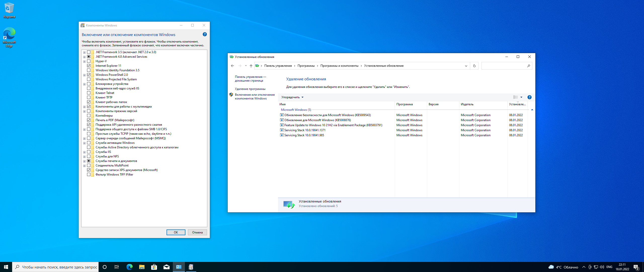Open the view options icon in updates toolbar
The image size is (644, 272).
tap(515, 97)
